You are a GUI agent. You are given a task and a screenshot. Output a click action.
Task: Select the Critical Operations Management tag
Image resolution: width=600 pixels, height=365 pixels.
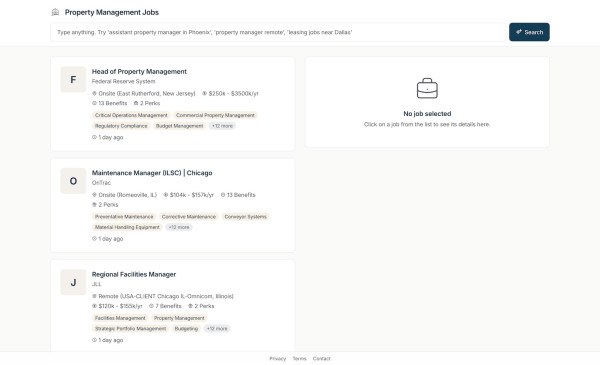pos(131,115)
